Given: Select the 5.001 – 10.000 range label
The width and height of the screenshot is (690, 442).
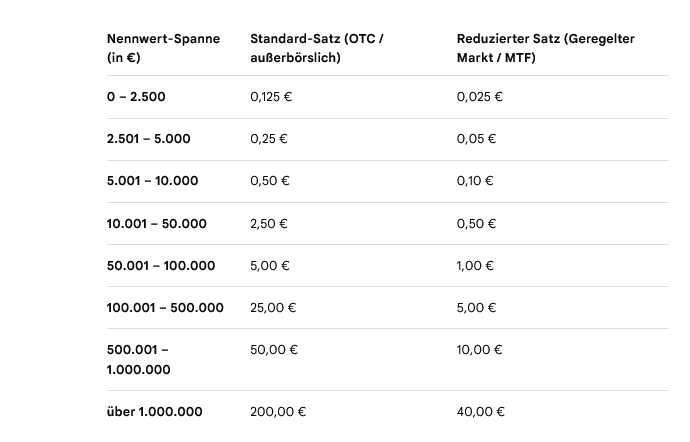Looking at the screenshot, I should coord(153,181).
